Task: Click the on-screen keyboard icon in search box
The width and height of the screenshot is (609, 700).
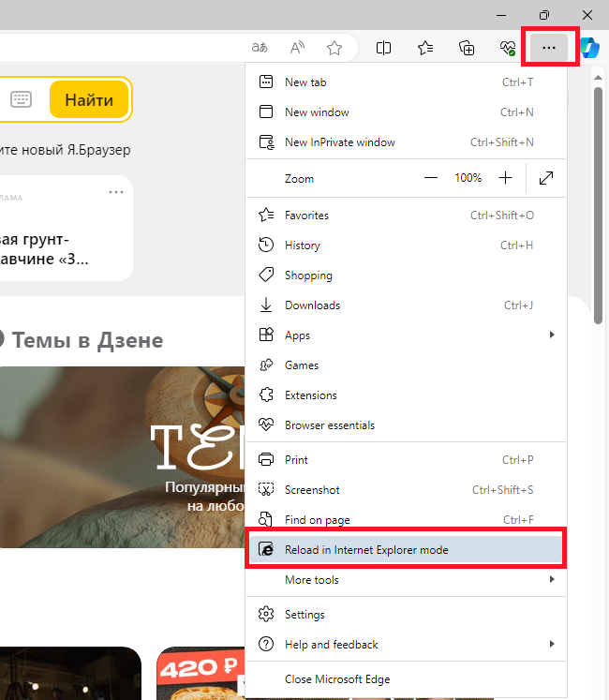Action: [22, 99]
